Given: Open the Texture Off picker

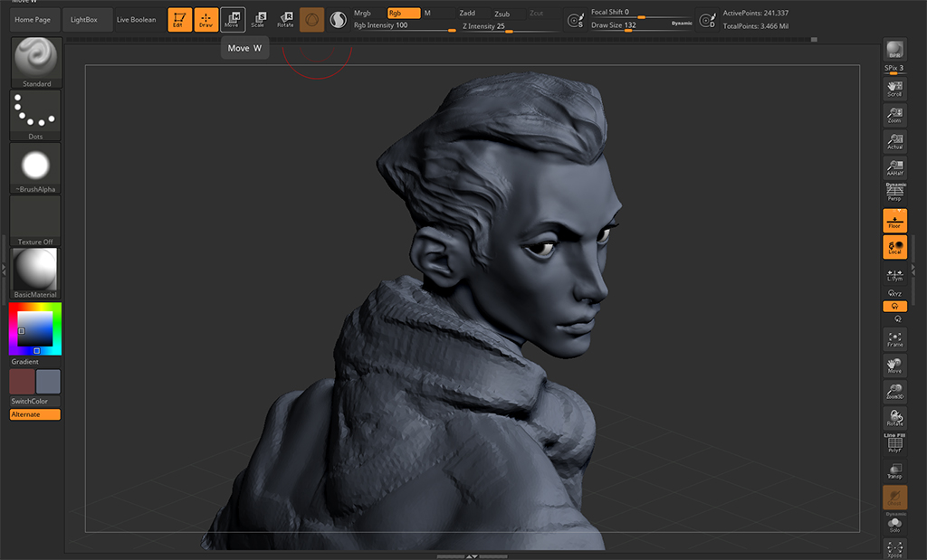Looking at the screenshot, I should pos(35,221).
